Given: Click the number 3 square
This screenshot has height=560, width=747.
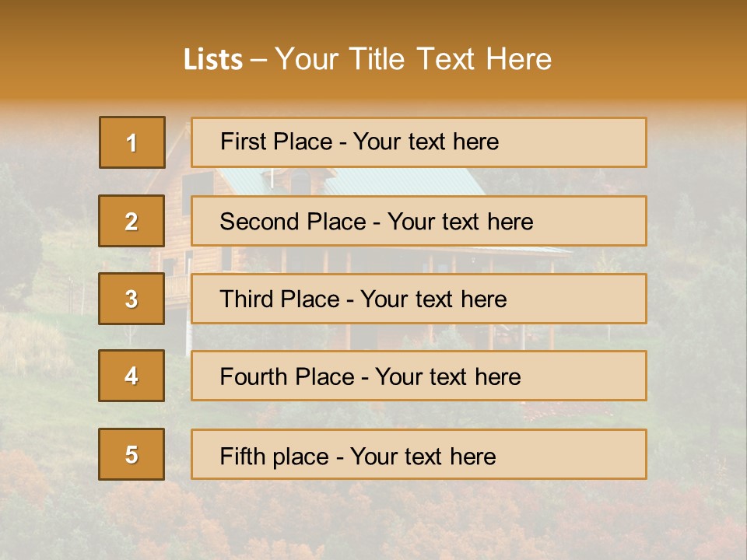Looking at the screenshot, I should click(x=132, y=299).
